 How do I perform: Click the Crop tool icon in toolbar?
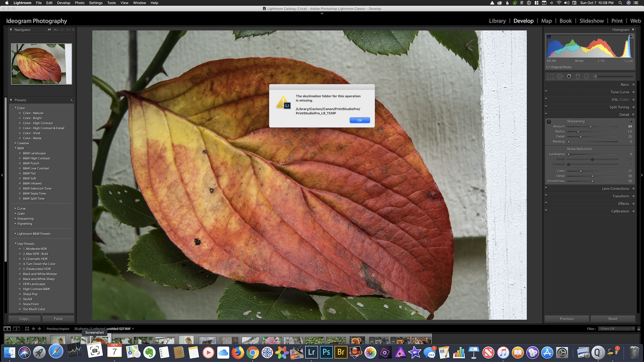(x=550, y=76)
